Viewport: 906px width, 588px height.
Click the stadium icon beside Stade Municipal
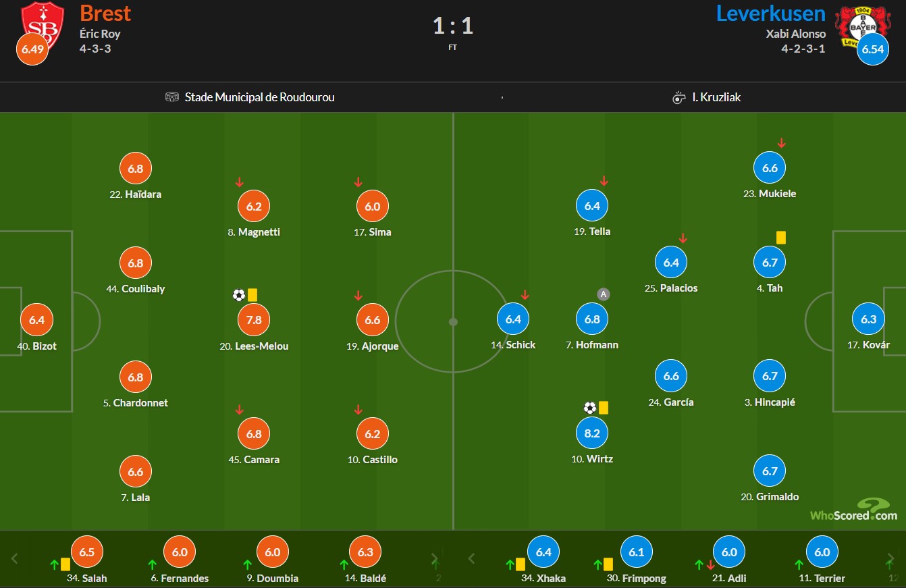pos(171,97)
